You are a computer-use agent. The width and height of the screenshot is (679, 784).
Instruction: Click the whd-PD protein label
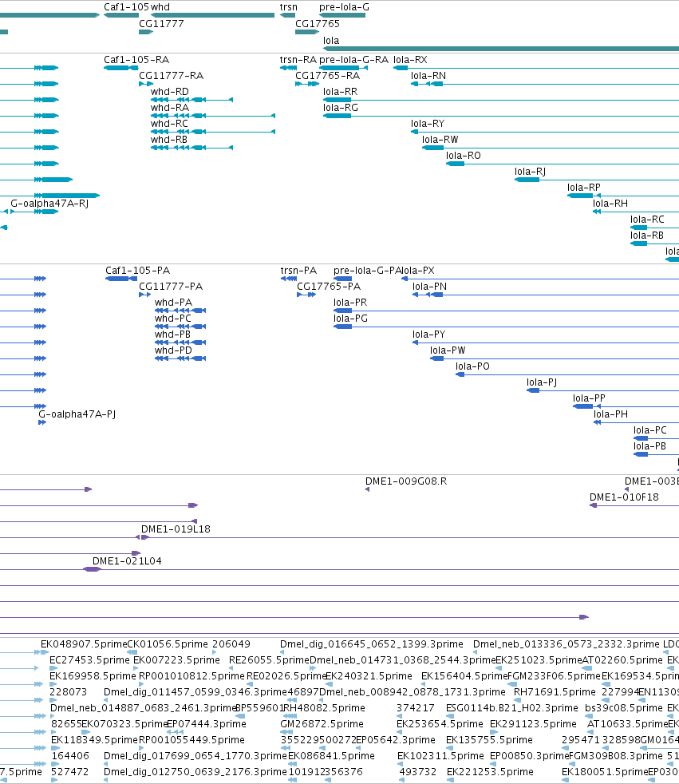[x=173, y=351]
